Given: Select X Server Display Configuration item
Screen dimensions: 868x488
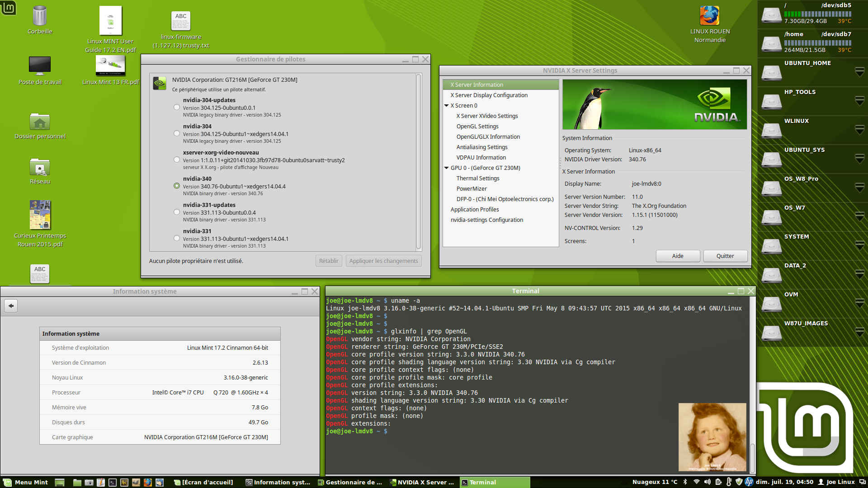Looking at the screenshot, I should [x=489, y=95].
